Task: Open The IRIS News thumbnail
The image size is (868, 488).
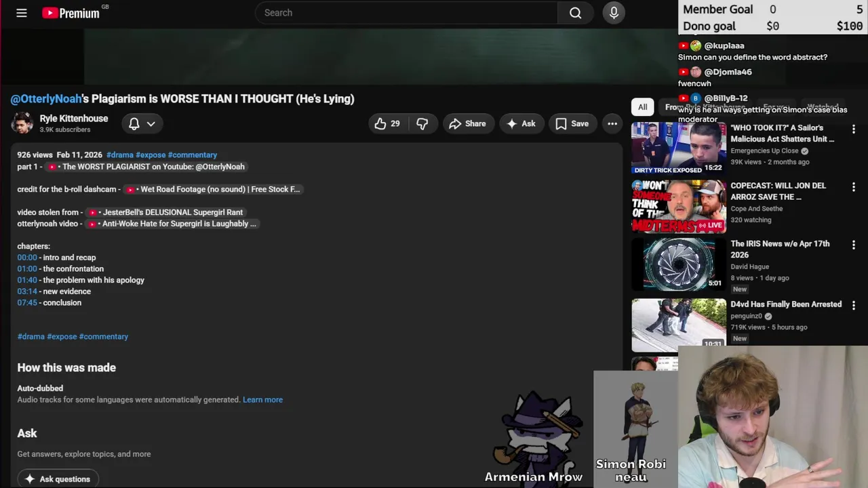Action: click(679, 264)
